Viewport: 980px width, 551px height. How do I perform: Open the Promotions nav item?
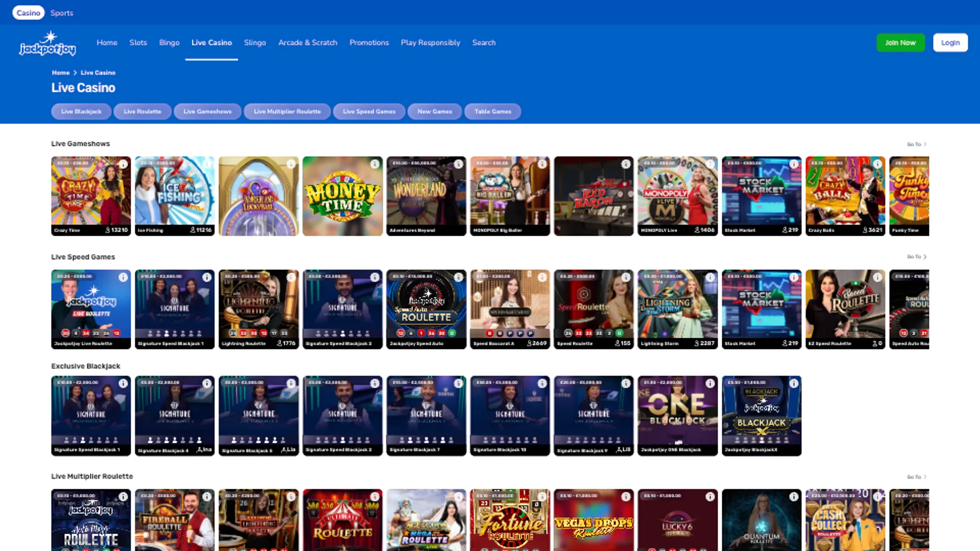pyautogui.click(x=370, y=43)
